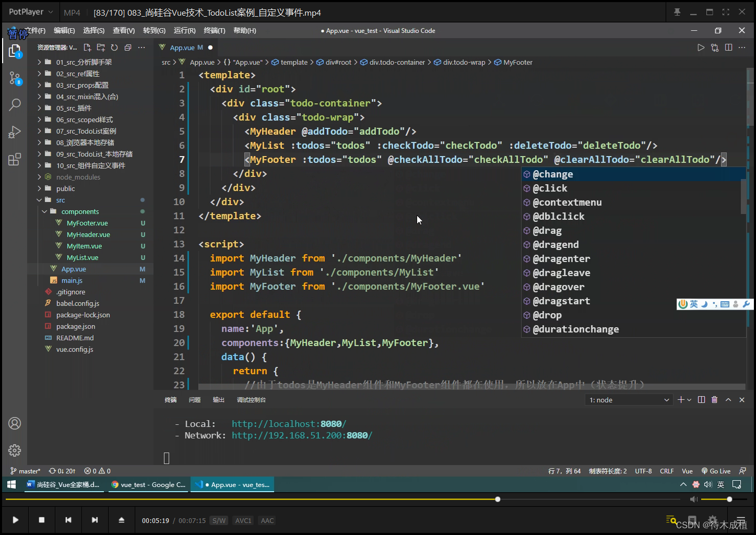Maximize the terminal panel
This screenshot has height=535, width=756.
[728, 400]
